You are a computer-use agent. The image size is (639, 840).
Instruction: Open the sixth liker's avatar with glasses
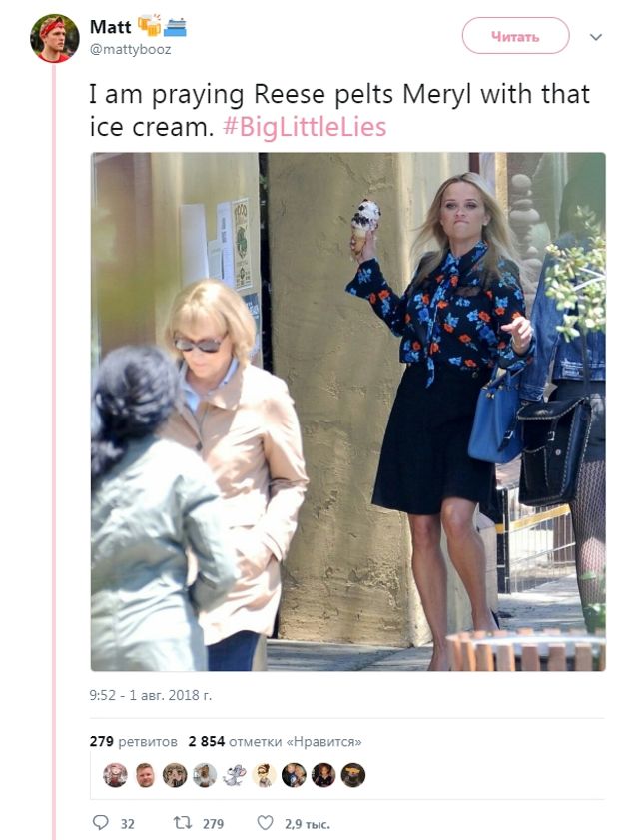pos(264,775)
